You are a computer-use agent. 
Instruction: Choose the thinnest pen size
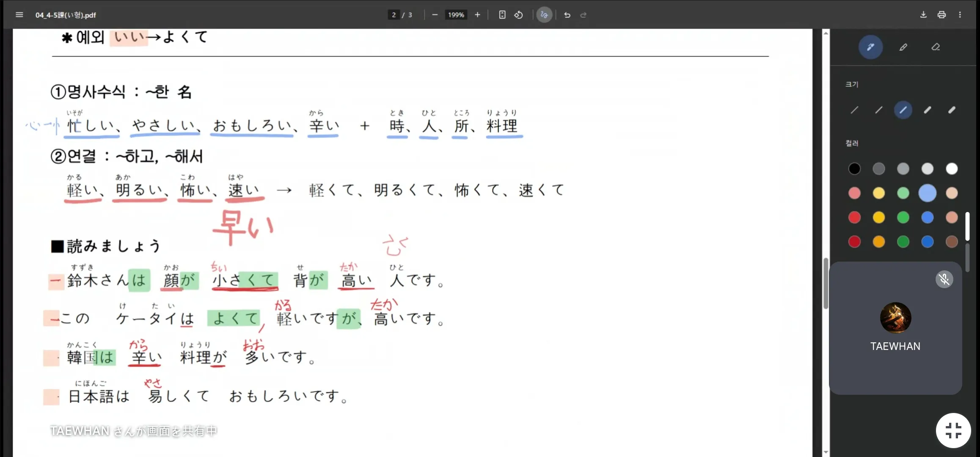[854, 110]
